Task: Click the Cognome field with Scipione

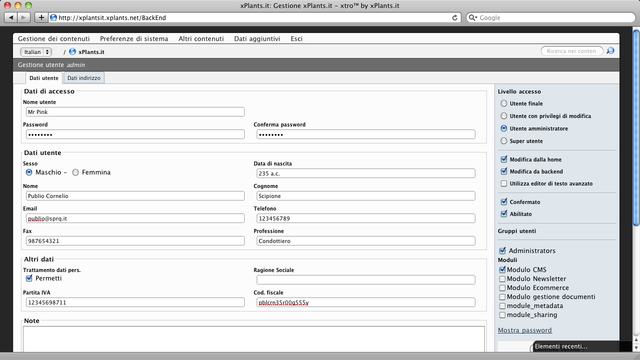Action: click(366, 196)
